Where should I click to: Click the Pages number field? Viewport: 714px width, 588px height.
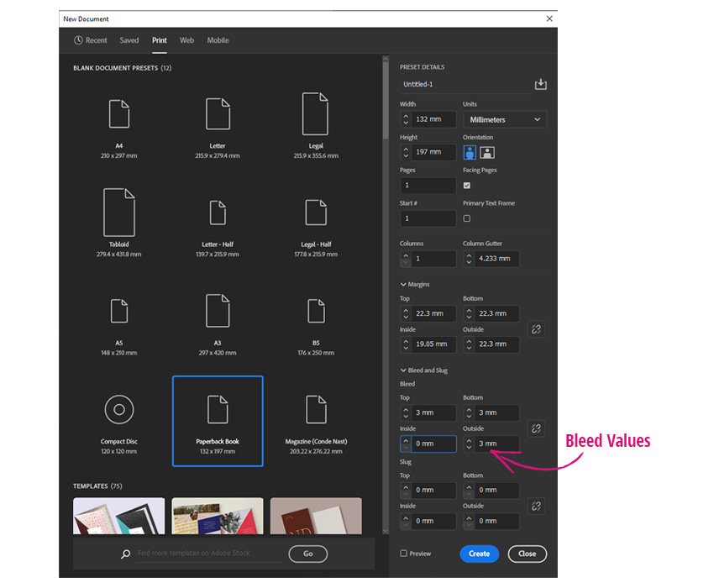click(428, 186)
